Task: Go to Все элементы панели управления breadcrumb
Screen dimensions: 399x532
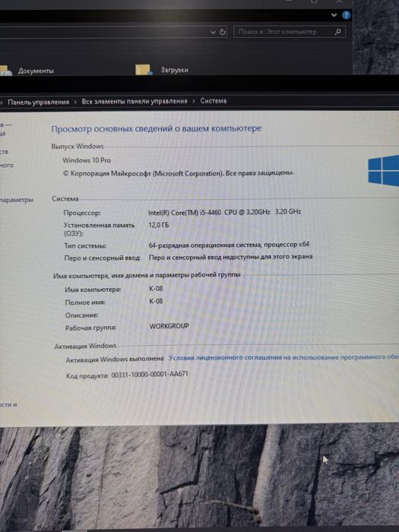Action: (135, 101)
